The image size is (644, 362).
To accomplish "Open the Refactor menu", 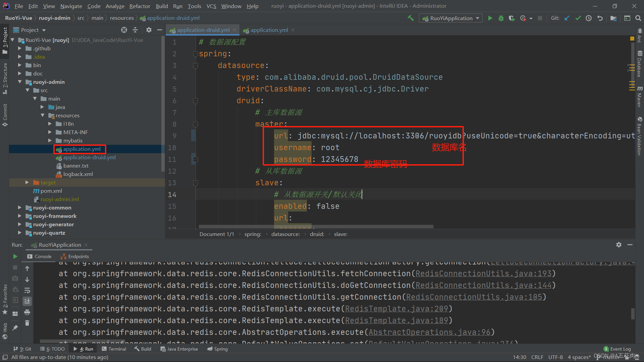I will (x=140, y=6).
